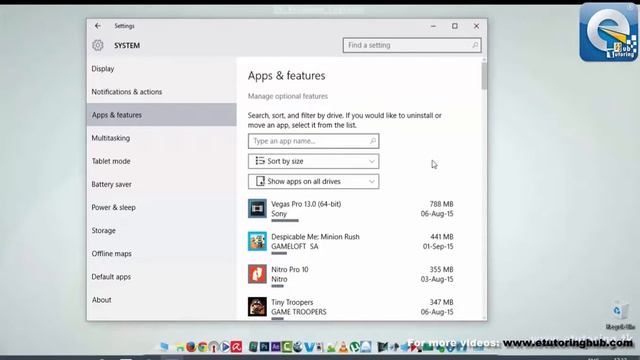Launch Photoshop from the dock

point(264,347)
